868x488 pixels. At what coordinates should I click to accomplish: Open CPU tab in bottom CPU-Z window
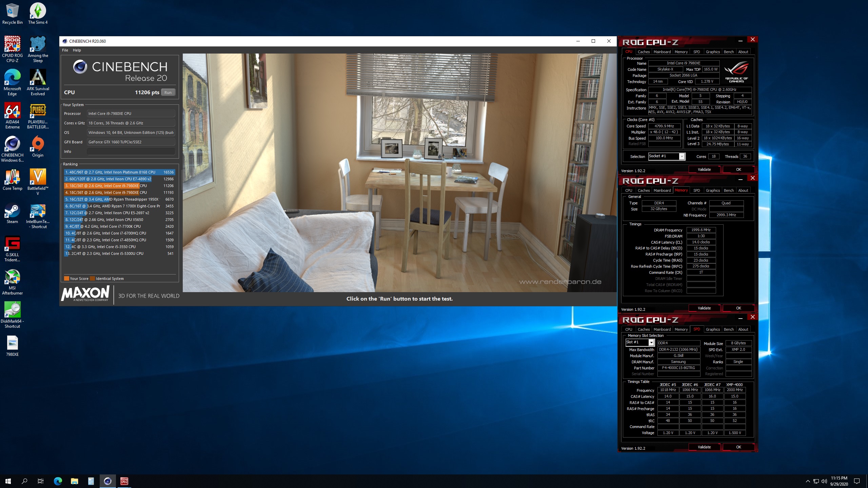tap(629, 329)
